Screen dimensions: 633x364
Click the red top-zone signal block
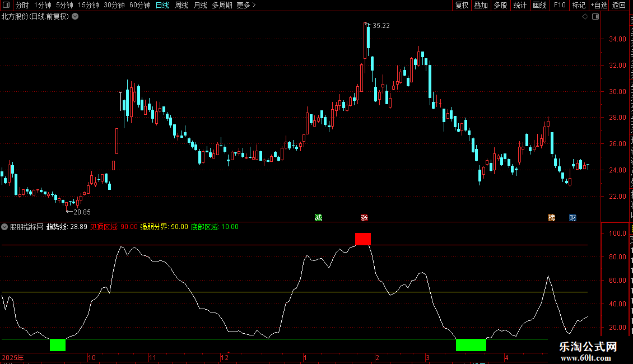tap(363, 239)
